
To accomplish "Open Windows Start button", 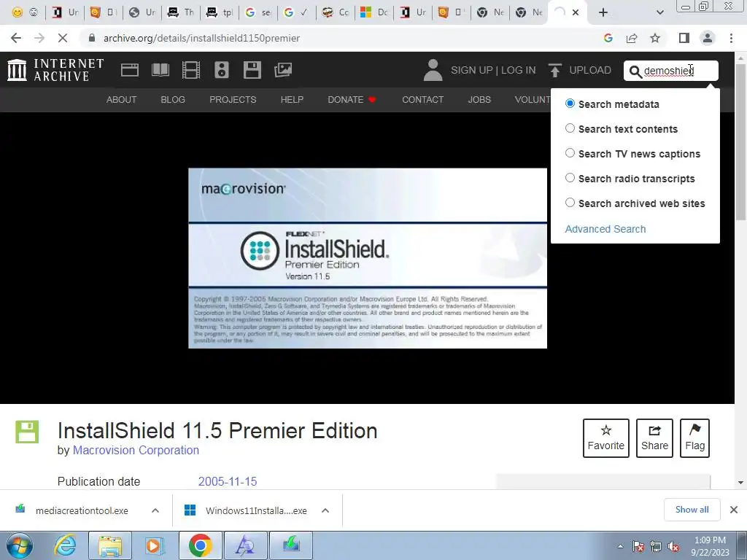I will tap(20, 545).
